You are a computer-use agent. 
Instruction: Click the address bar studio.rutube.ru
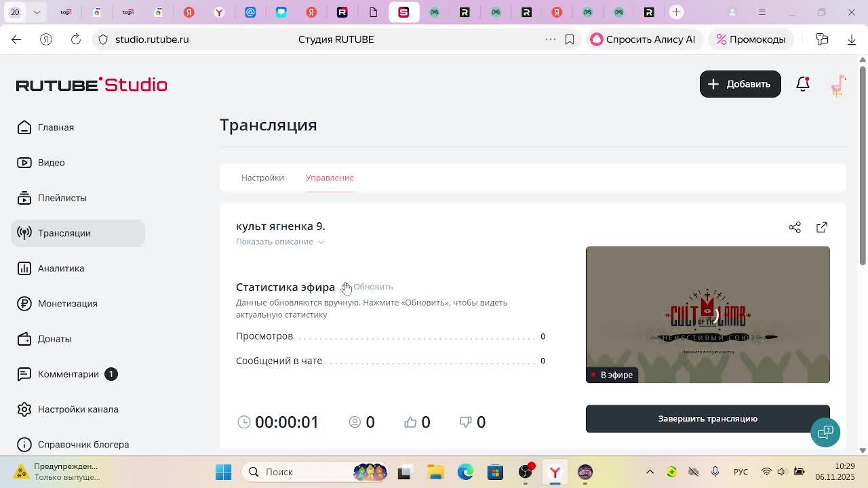[152, 39]
